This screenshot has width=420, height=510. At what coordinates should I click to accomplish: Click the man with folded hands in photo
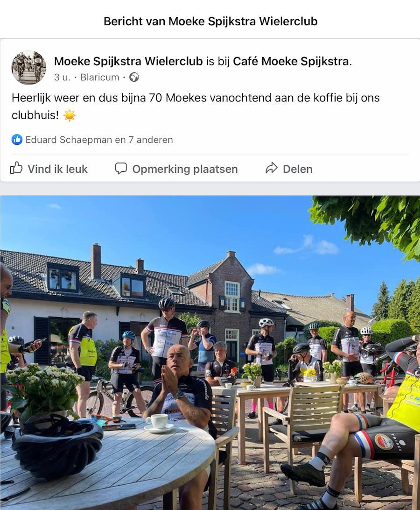[181, 400]
